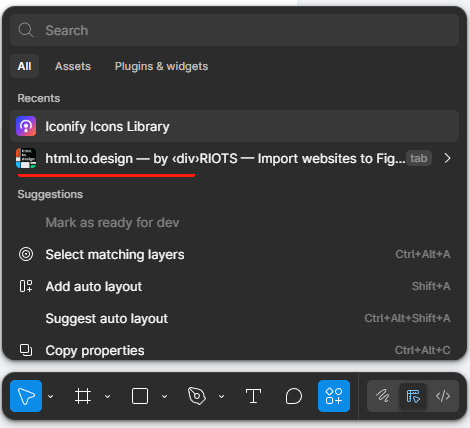Run html.to.design plugin entry

234,158
